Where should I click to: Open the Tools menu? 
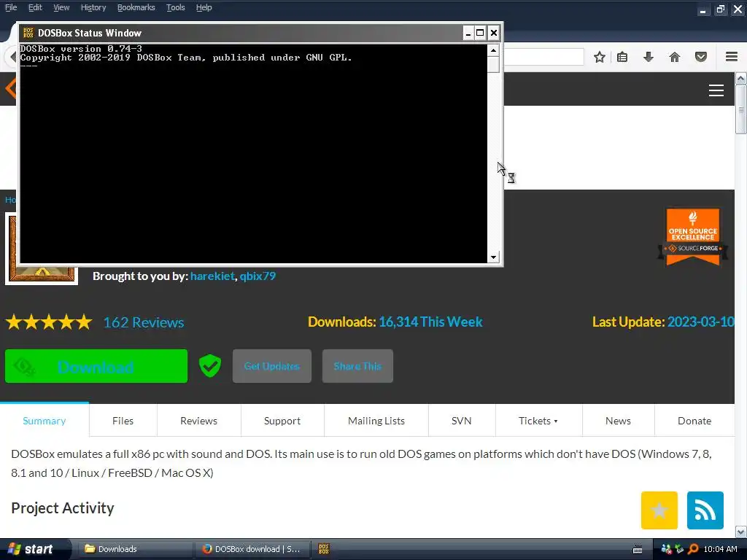click(x=175, y=7)
